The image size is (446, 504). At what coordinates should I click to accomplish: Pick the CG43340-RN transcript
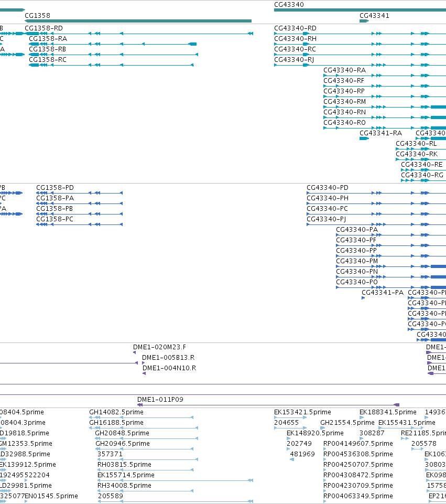[x=344, y=112]
